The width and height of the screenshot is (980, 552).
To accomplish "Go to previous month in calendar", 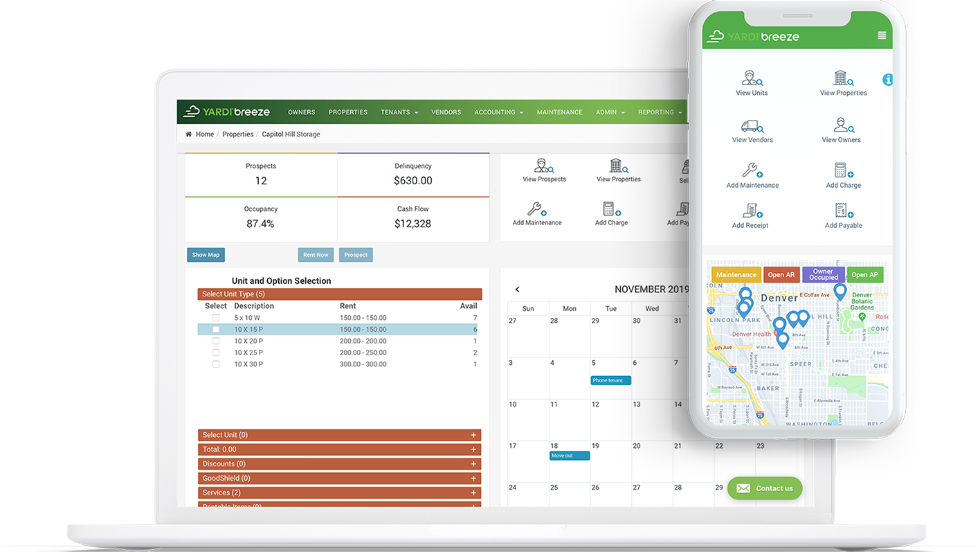I will [517, 290].
